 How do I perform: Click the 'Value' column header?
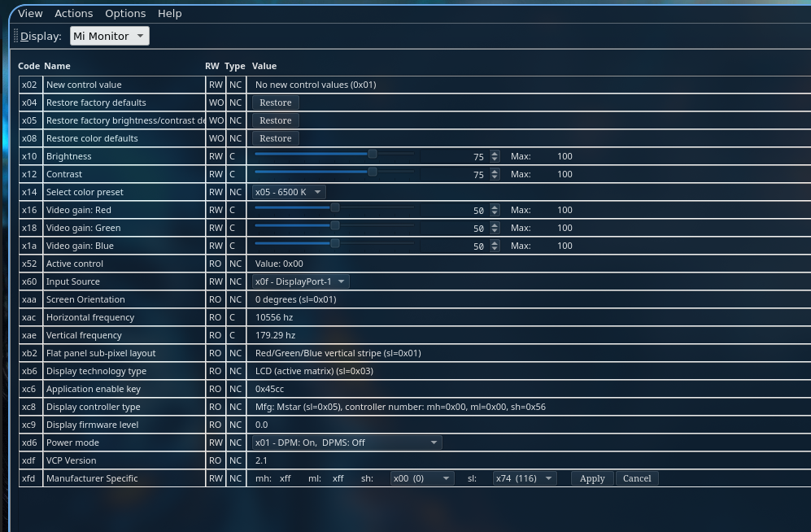pyautogui.click(x=264, y=66)
